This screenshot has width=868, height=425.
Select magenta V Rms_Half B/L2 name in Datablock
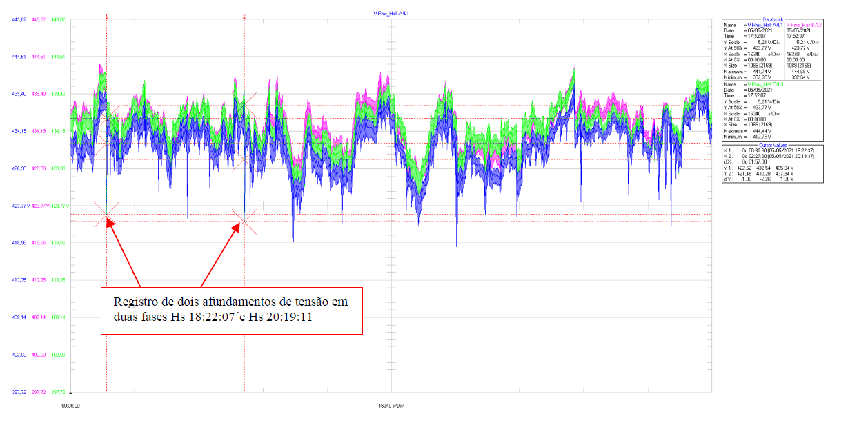click(x=803, y=24)
